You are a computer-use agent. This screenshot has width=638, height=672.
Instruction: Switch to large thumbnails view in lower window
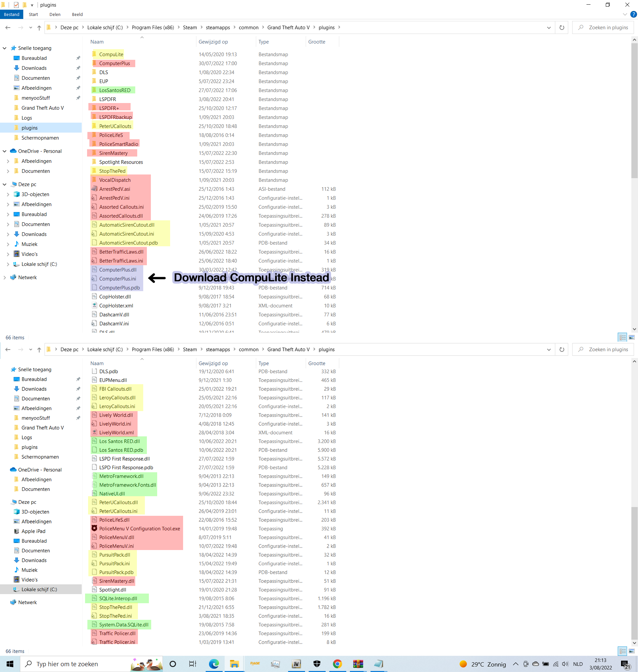click(632, 651)
